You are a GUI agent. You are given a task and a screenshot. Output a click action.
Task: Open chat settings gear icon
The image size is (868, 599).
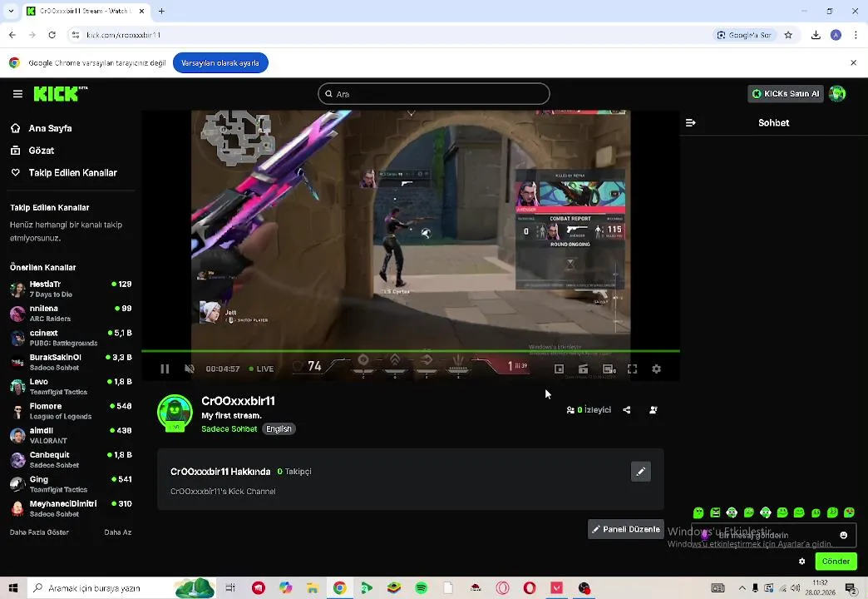tap(802, 562)
